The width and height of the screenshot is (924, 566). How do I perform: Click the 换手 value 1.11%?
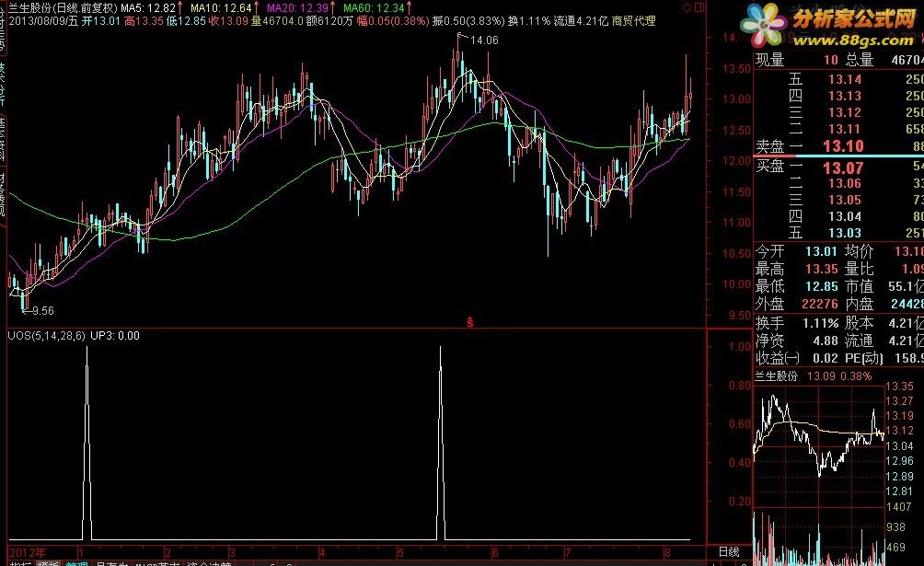point(820,324)
